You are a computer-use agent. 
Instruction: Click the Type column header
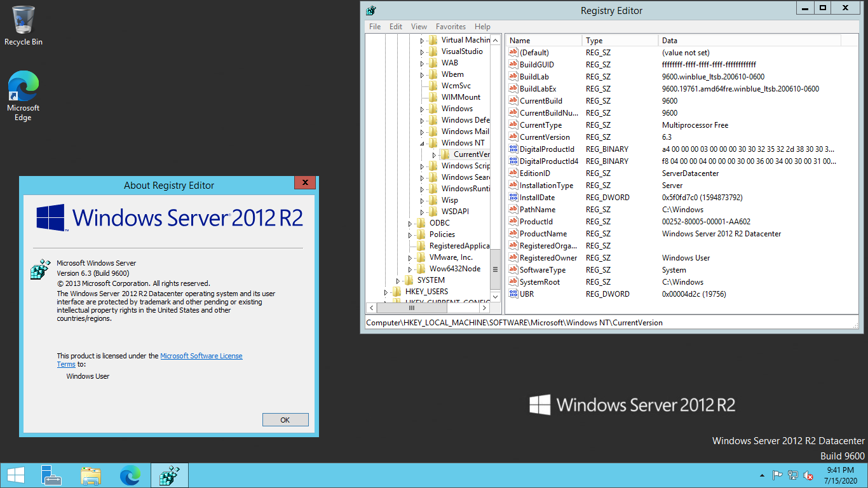620,41
